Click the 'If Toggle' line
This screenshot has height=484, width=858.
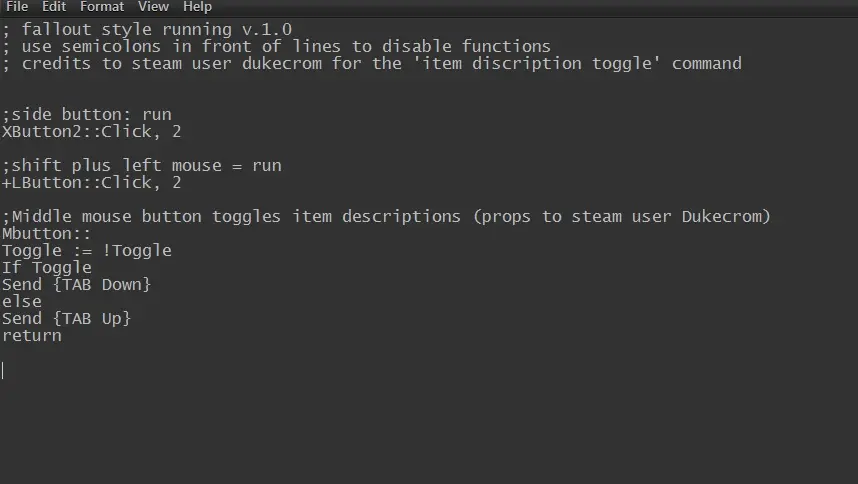tap(47, 267)
